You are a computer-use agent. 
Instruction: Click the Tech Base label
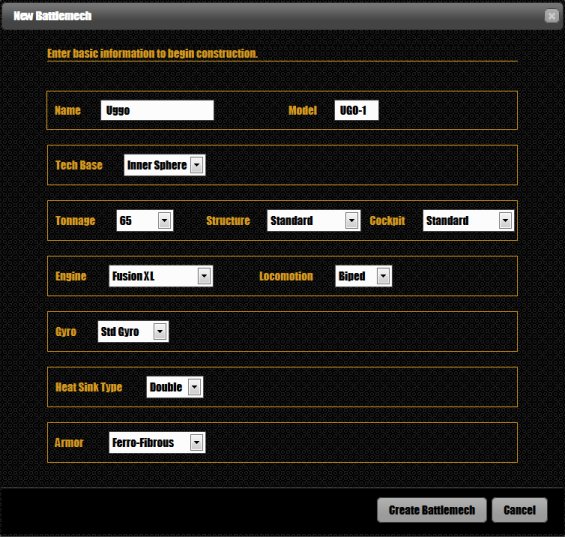point(79,165)
